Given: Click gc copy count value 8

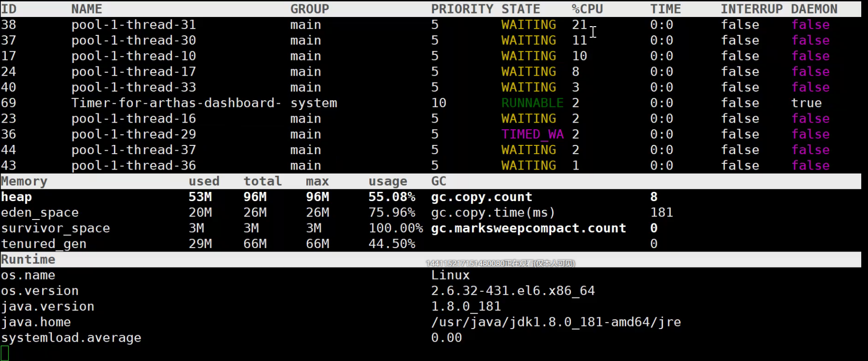Looking at the screenshot, I should coord(654,197).
